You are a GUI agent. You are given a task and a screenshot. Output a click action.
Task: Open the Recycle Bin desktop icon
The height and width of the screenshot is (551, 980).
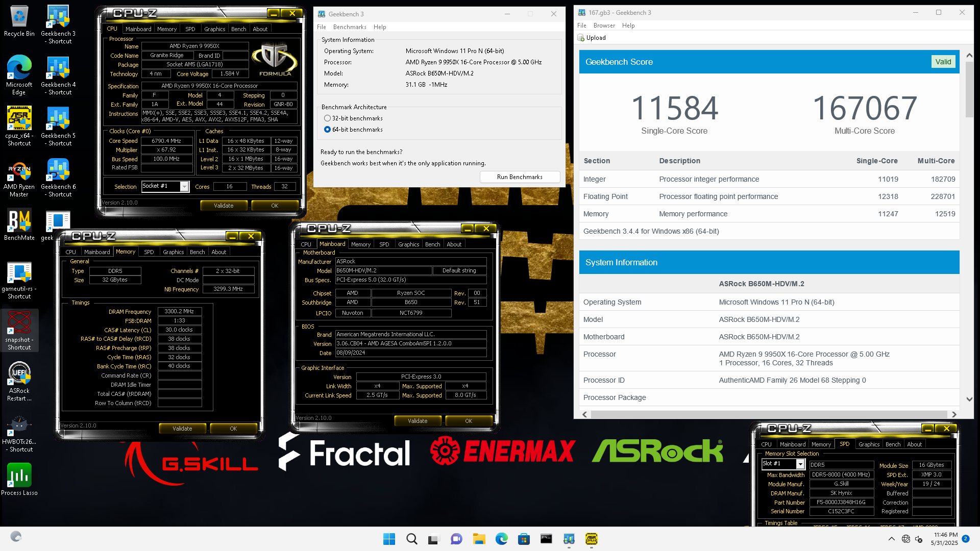click(x=19, y=21)
